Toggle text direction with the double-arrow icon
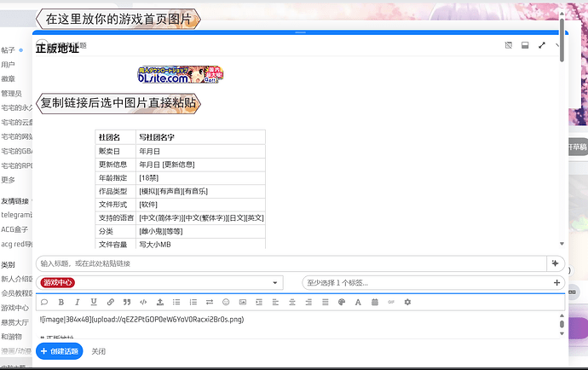 210,302
